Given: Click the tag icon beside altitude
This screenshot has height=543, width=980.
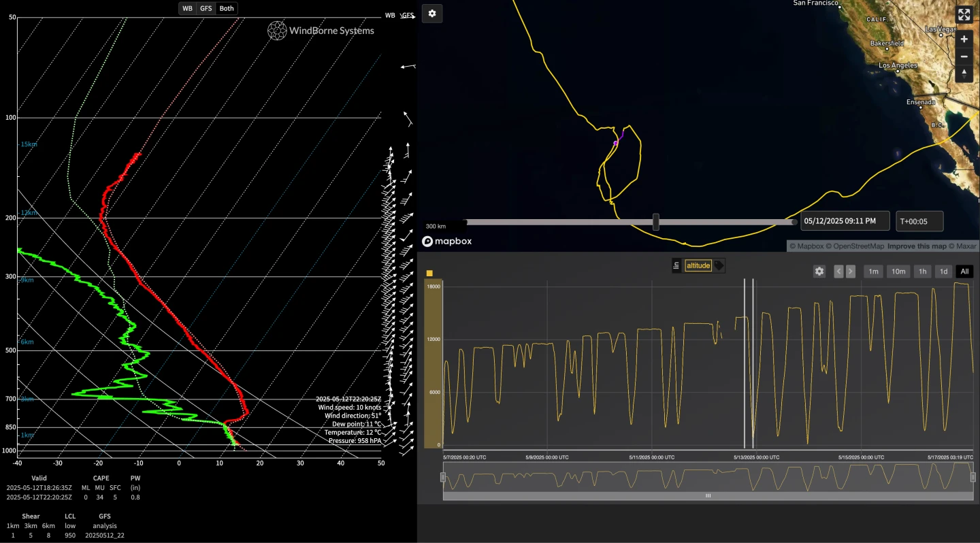Looking at the screenshot, I should click(x=719, y=265).
